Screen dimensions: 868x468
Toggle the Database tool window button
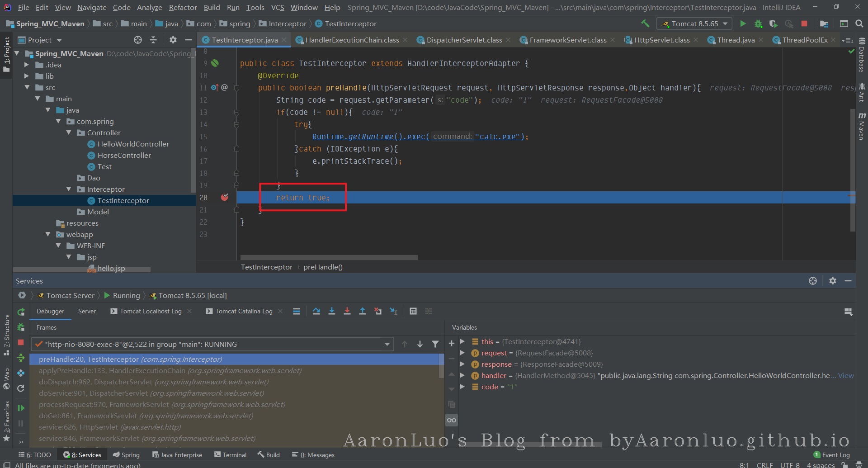pos(862,55)
